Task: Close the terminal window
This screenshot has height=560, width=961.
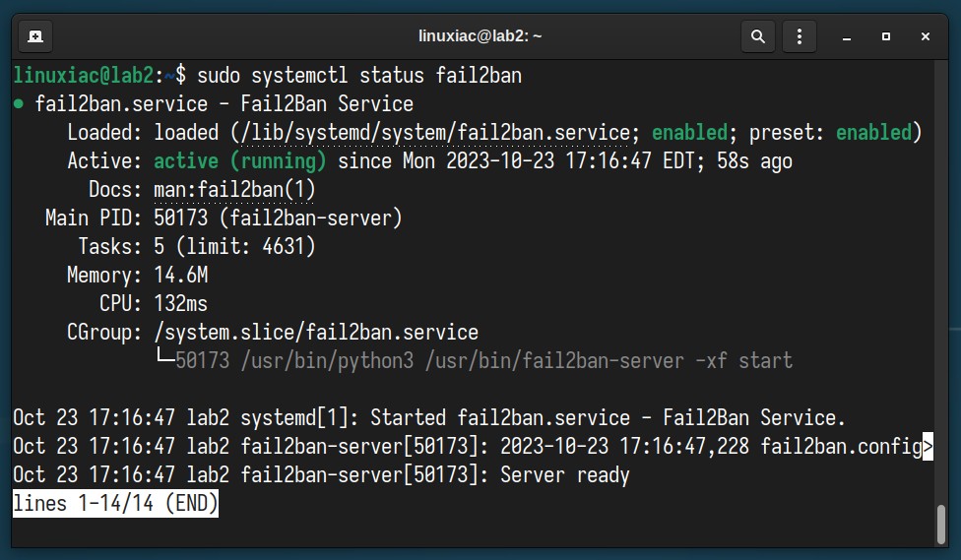Action: point(926,36)
